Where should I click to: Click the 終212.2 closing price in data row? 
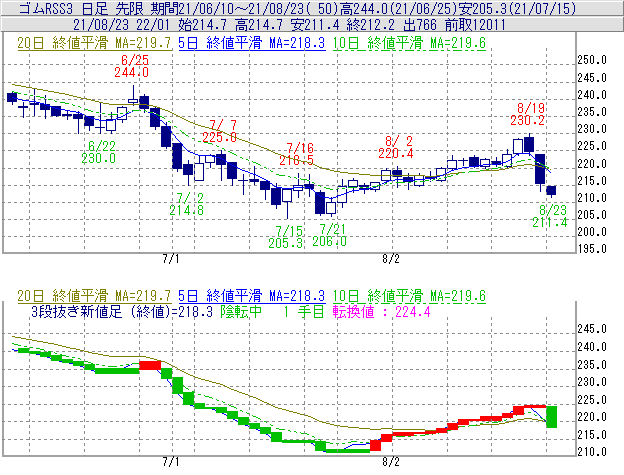click(x=370, y=25)
